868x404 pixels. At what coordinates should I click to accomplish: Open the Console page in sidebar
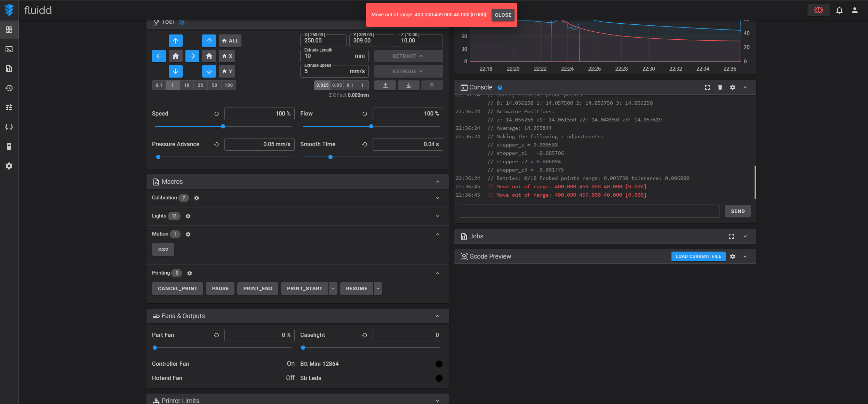click(x=9, y=49)
